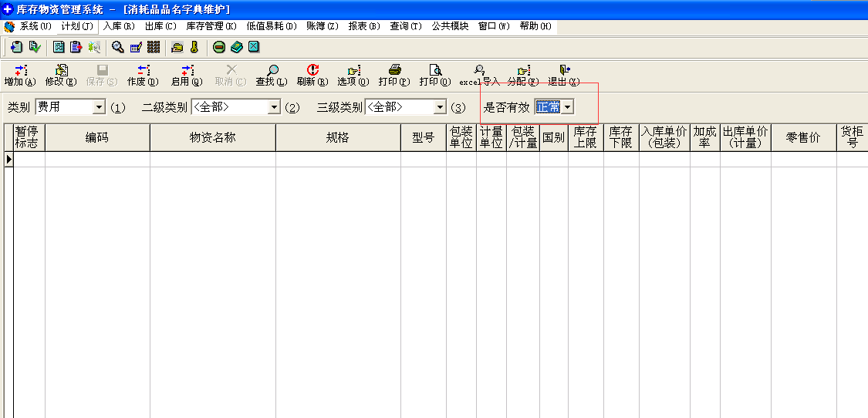Screen dimensions: 868x418
Task: Click the yellow key icon
Action: 194,47
